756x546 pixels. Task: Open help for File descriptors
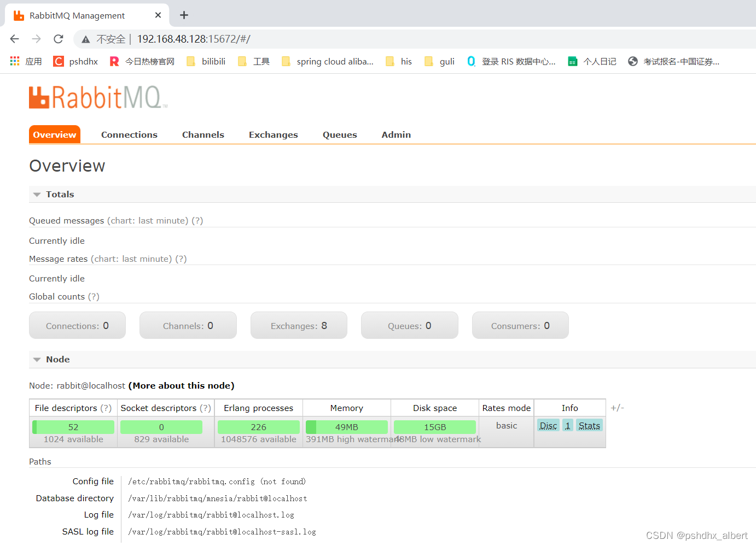pyautogui.click(x=106, y=408)
